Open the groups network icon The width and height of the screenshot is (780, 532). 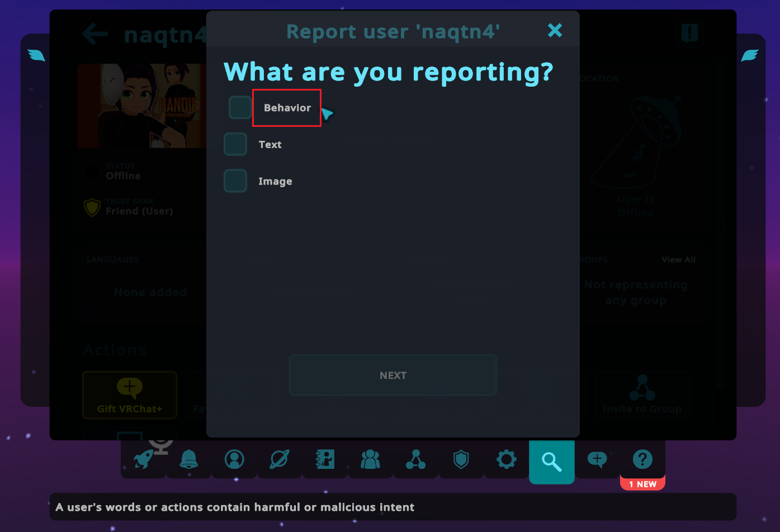(x=415, y=459)
